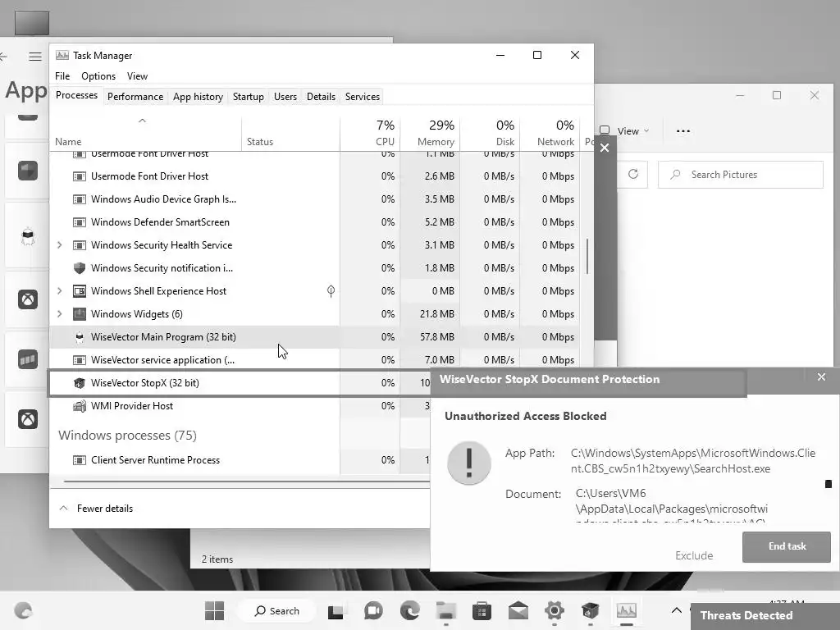Click the Threats Detected notification banner
The width and height of the screenshot is (840, 630).
point(765,615)
